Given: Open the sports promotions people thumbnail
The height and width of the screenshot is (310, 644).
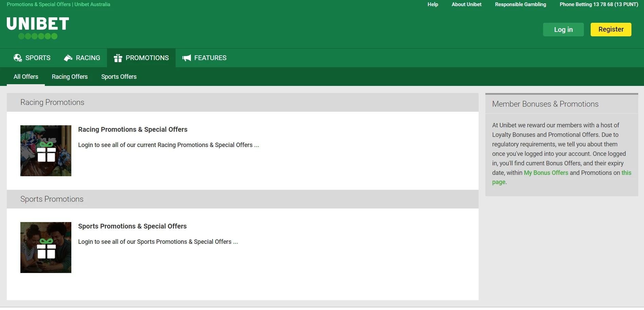Looking at the screenshot, I should point(46,248).
